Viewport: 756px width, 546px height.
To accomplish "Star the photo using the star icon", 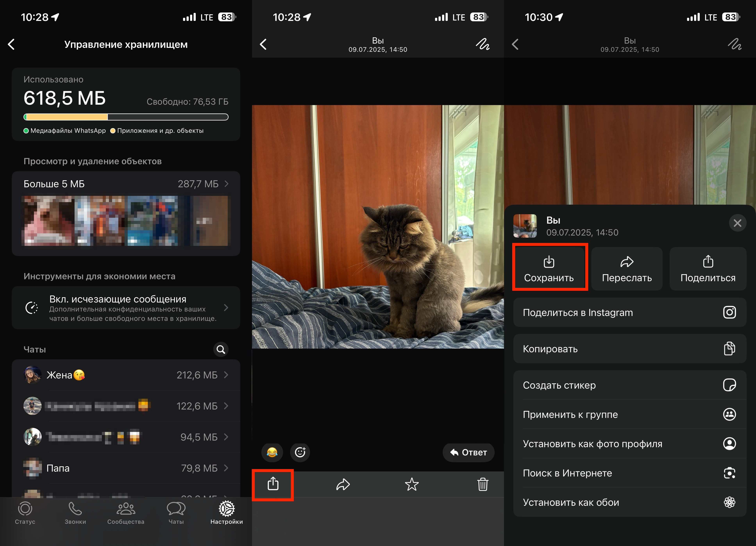I will [412, 484].
